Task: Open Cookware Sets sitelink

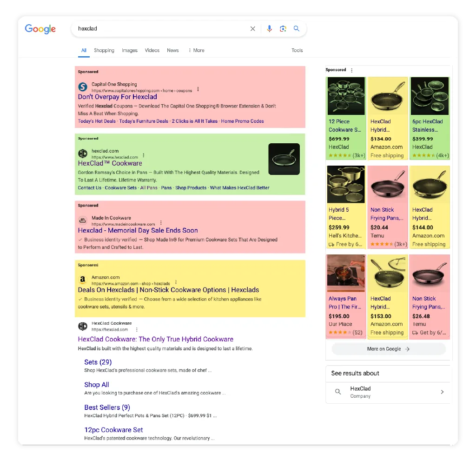Action: 121,188
